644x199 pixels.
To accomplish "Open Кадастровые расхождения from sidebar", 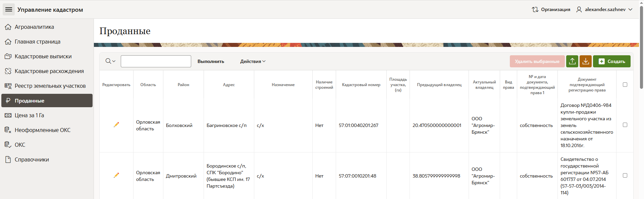I will 49,71.
